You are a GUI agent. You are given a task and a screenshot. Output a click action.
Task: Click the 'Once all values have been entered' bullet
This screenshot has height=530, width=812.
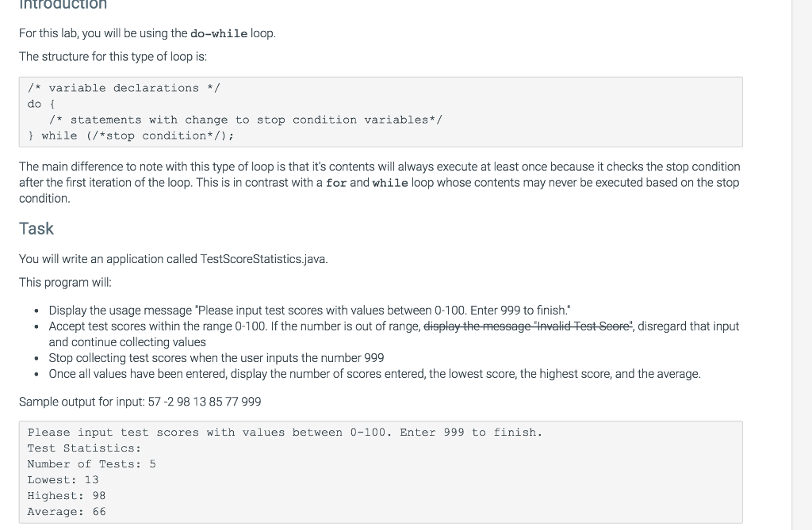point(374,374)
